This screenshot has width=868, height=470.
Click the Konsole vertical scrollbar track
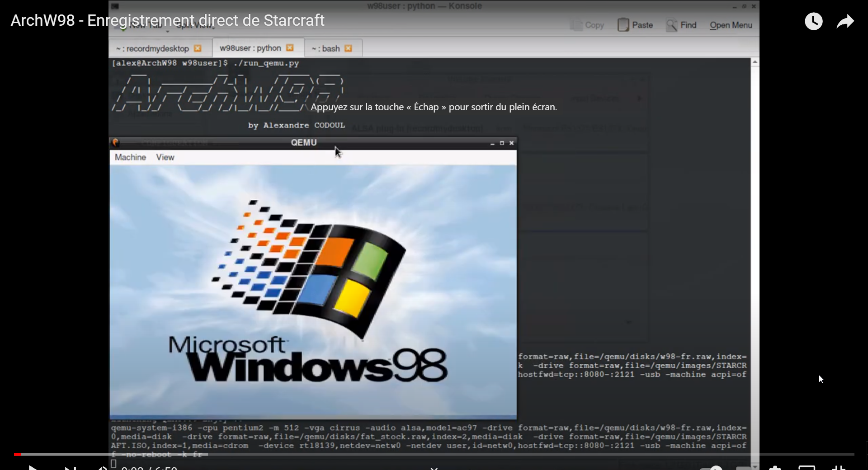[755, 264]
